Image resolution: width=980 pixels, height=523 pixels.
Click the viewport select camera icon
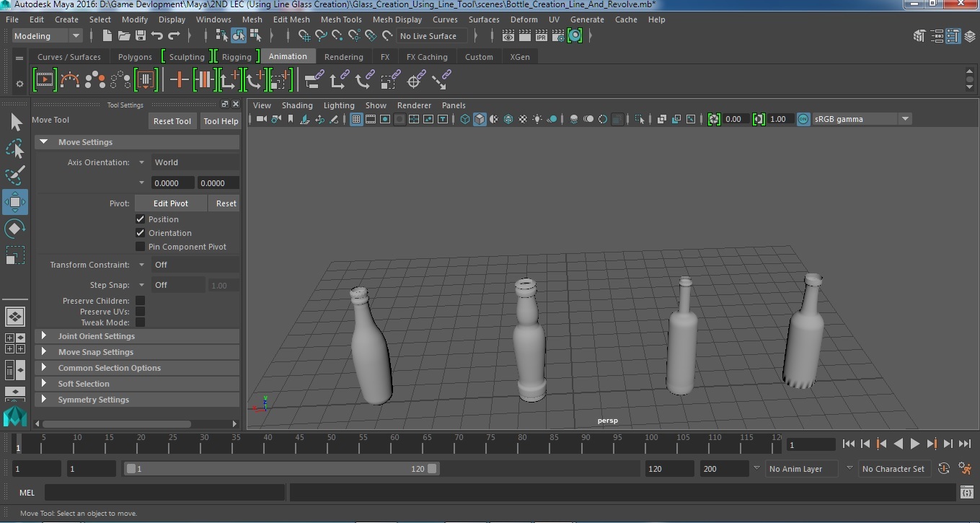tap(262, 119)
